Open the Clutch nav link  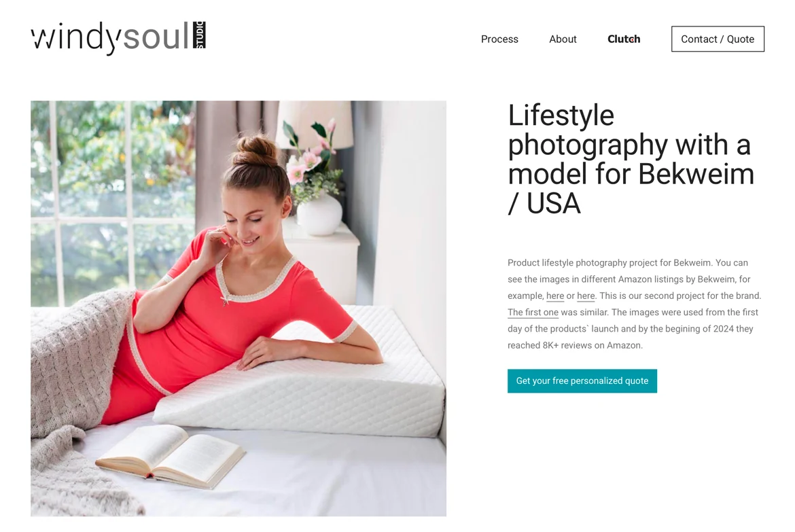coord(624,39)
